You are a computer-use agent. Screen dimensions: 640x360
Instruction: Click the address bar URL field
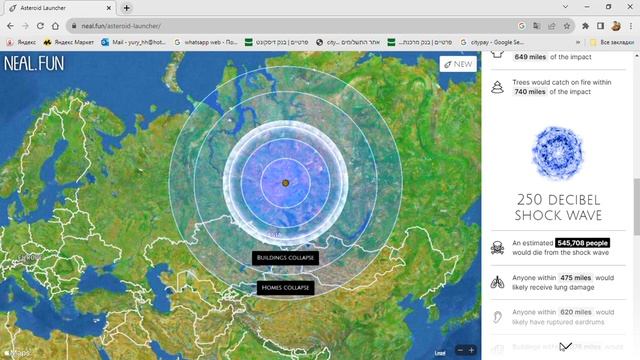294,26
